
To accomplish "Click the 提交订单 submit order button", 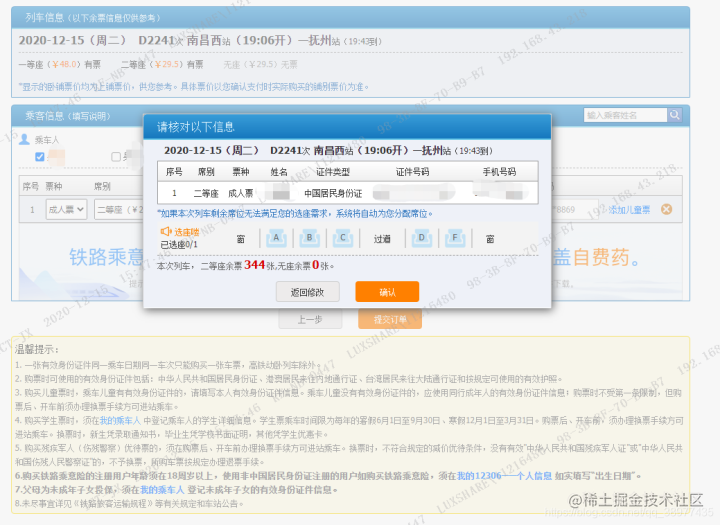I will [390, 319].
